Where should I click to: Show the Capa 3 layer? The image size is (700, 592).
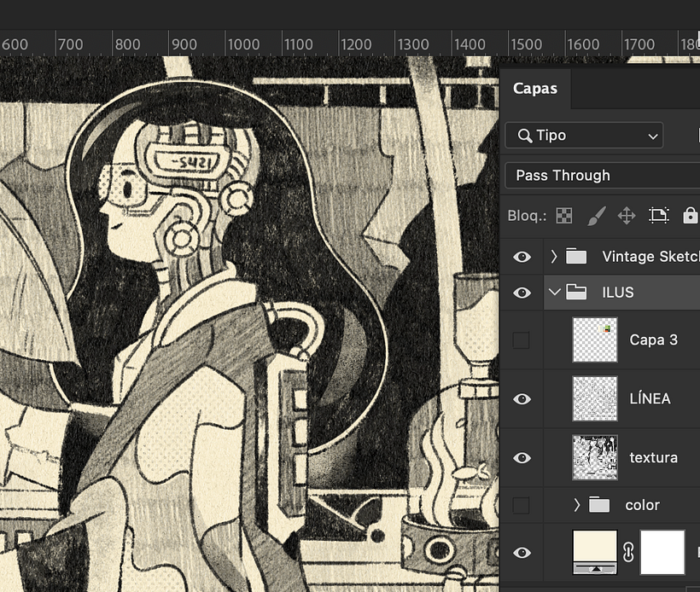(x=521, y=340)
